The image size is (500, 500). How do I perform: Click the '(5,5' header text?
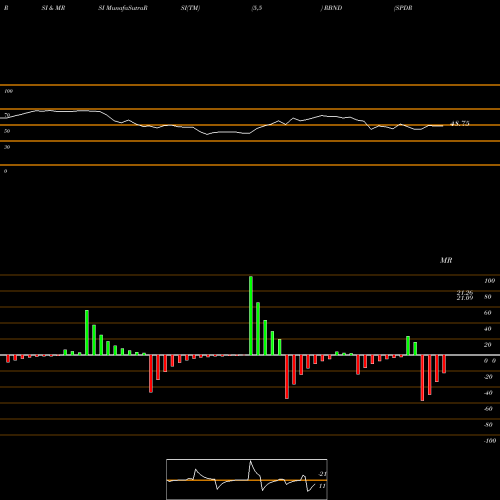coord(257,8)
